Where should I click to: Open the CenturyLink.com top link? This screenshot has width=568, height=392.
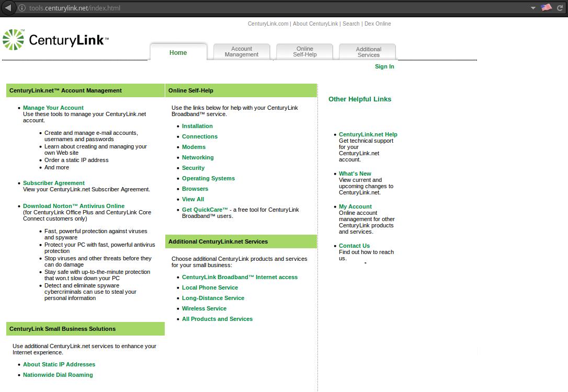(x=268, y=24)
